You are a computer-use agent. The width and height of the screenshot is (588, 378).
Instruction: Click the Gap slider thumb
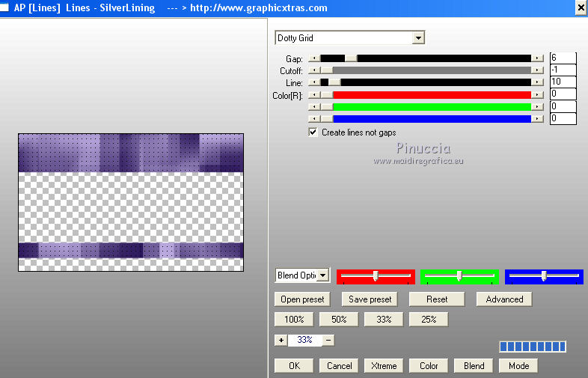[x=351, y=58]
